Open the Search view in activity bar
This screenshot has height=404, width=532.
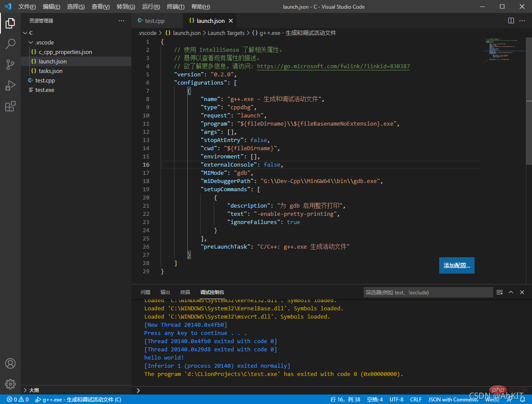[10, 44]
